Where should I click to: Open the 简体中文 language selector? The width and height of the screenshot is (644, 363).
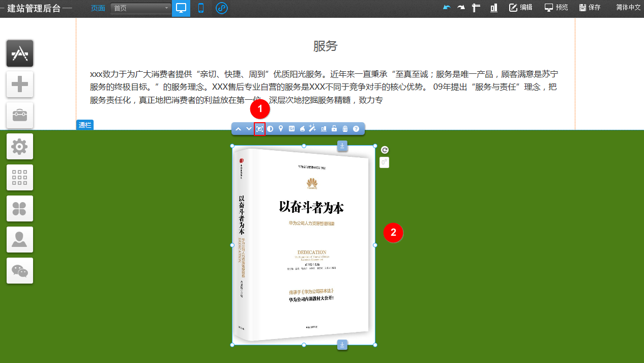click(x=628, y=8)
